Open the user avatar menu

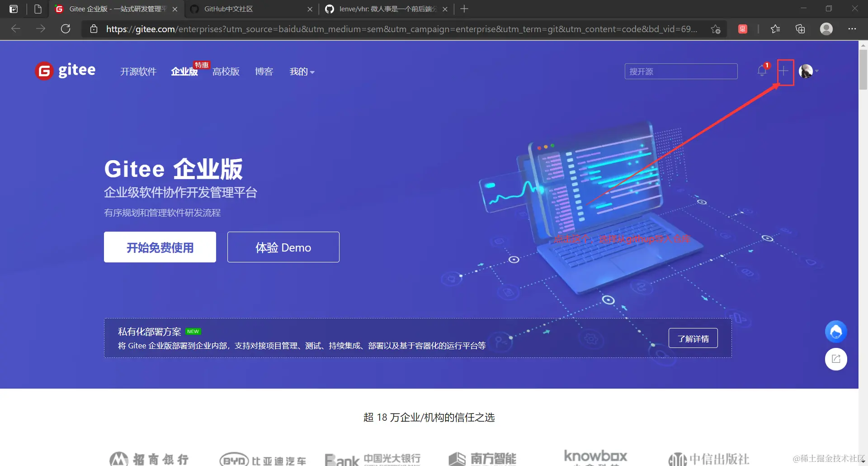[808, 71]
